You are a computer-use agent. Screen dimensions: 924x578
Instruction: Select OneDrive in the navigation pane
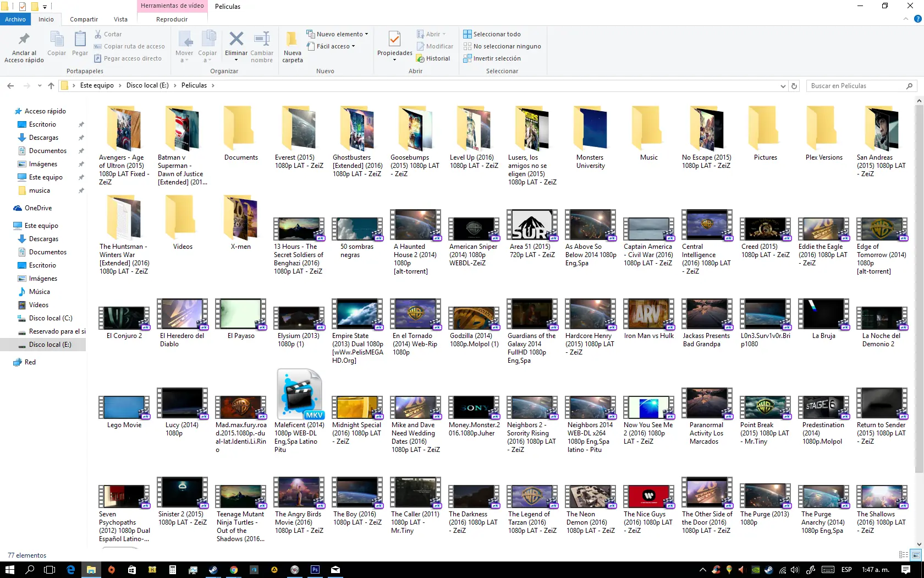38,208
